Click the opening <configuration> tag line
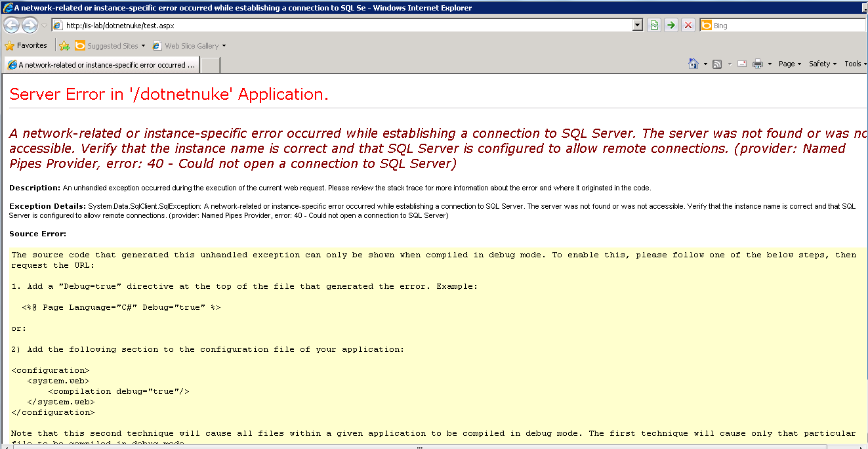Image resolution: width=868 pixels, height=449 pixels. 51,370
